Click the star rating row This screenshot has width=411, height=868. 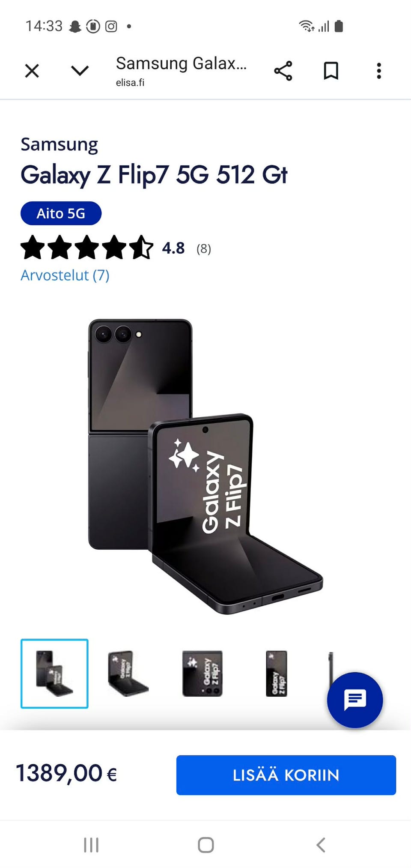pyautogui.click(x=116, y=248)
